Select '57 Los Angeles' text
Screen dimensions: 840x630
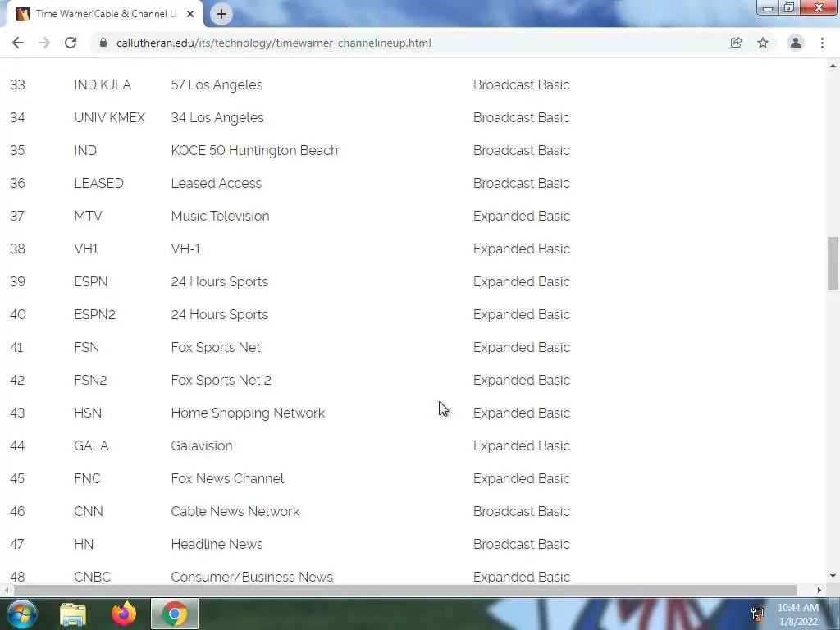[217, 85]
